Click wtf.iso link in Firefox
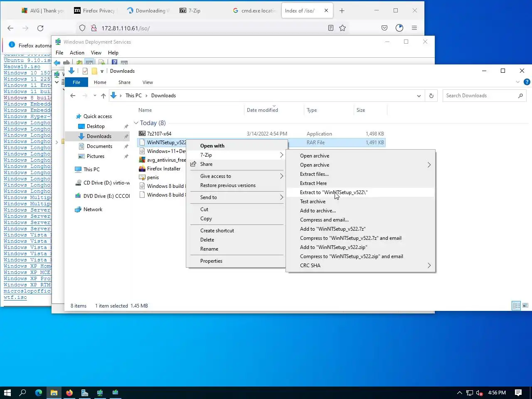Viewport: 532px width, 399px height. pyautogui.click(x=15, y=298)
